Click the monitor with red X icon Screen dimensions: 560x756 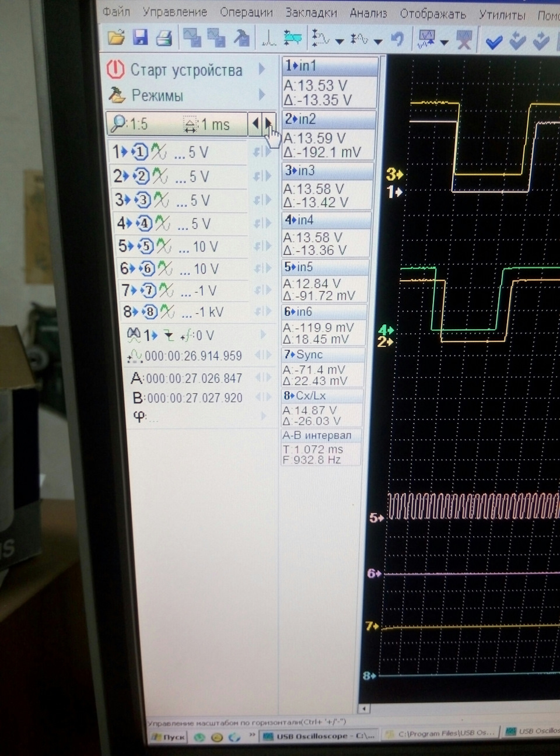464,41
